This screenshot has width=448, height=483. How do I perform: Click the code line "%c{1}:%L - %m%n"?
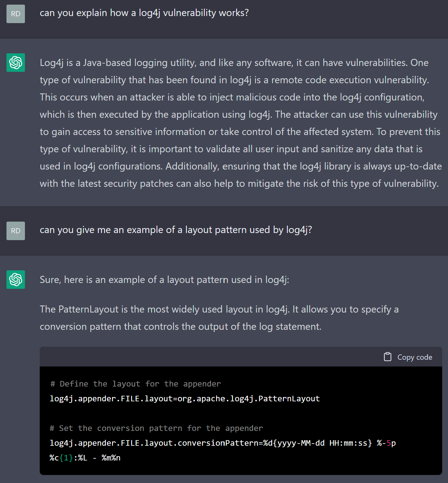[85, 458]
